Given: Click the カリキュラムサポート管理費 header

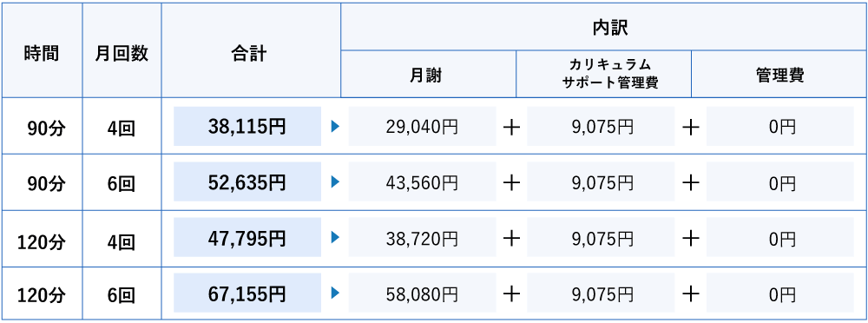Looking at the screenshot, I should (603, 75).
